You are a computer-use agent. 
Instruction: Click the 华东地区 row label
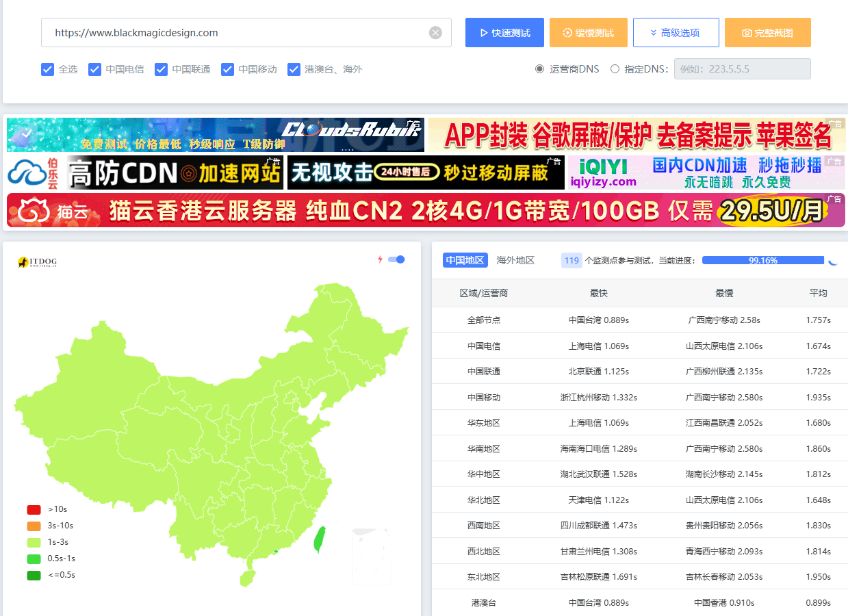coord(484,423)
